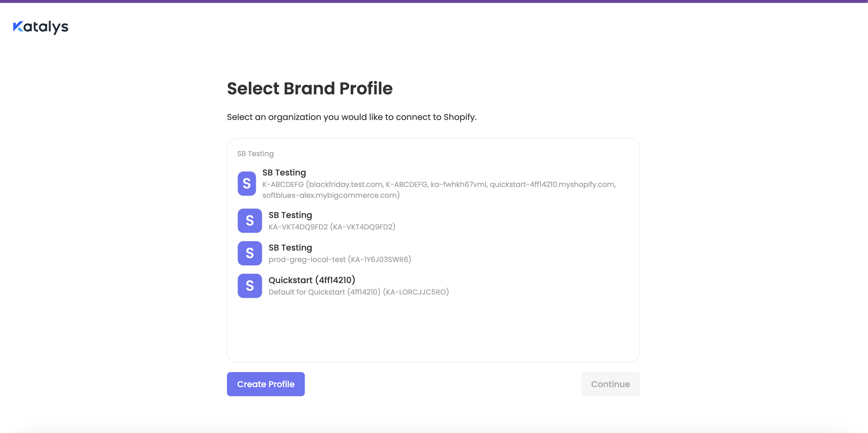The width and height of the screenshot is (868, 433).
Task: Click the S avatar beside KA-VKT4DQ9FD2
Action: click(x=250, y=220)
